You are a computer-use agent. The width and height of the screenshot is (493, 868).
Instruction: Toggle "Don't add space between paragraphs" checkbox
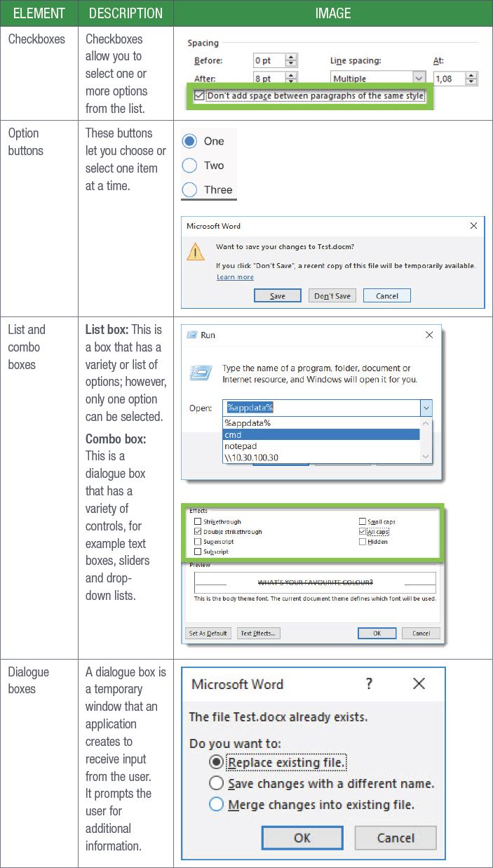199,96
